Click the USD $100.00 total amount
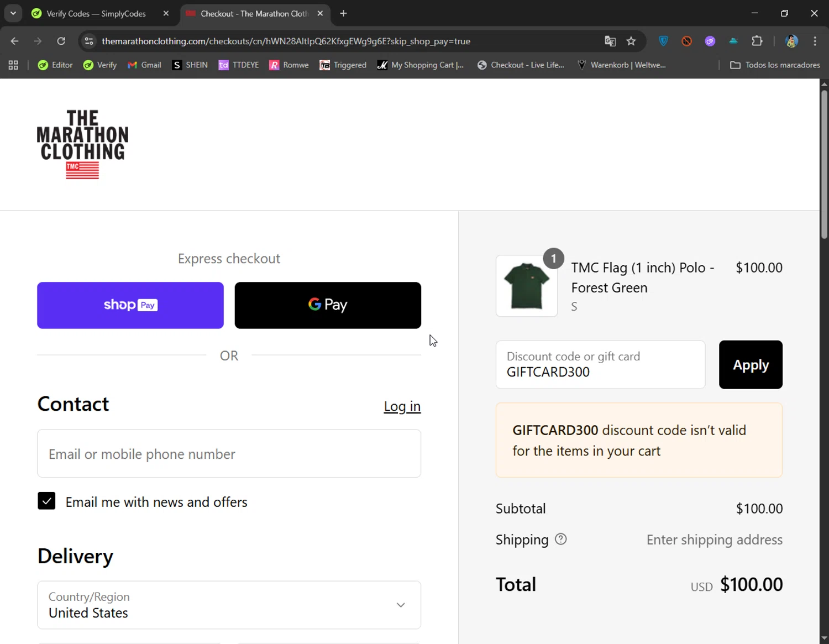 click(x=737, y=585)
